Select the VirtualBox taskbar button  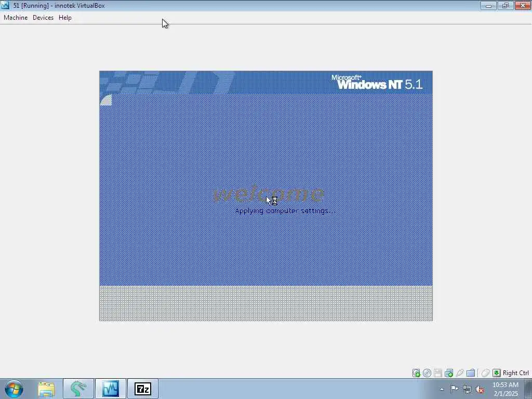pos(111,389)
